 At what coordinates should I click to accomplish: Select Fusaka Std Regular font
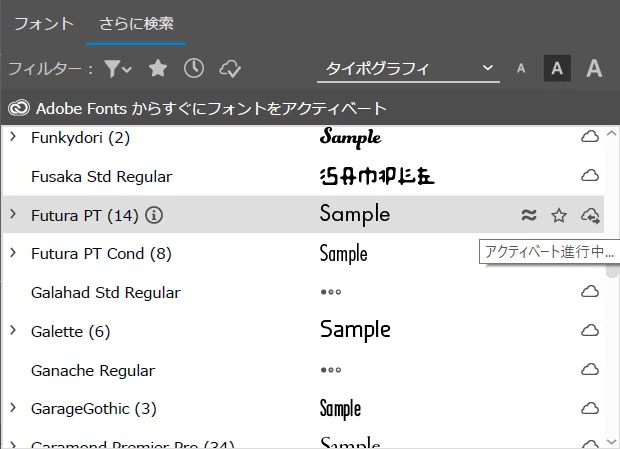point(102,177)
